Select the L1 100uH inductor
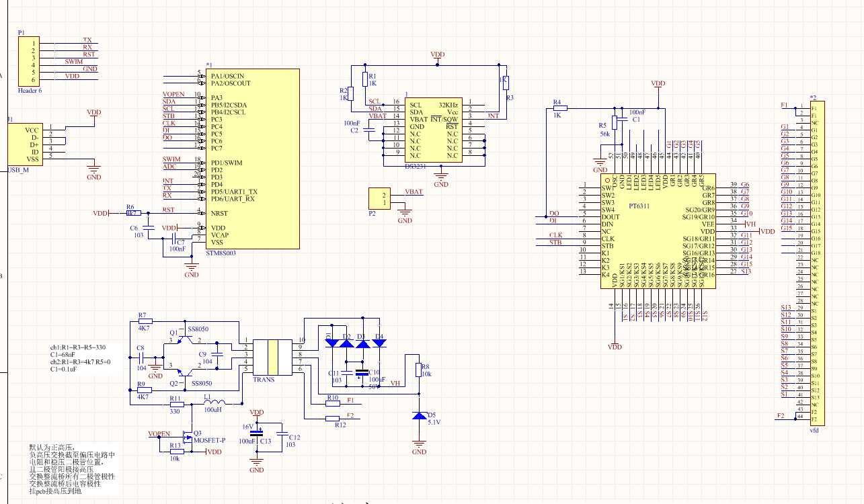 (x=214, y=403)
